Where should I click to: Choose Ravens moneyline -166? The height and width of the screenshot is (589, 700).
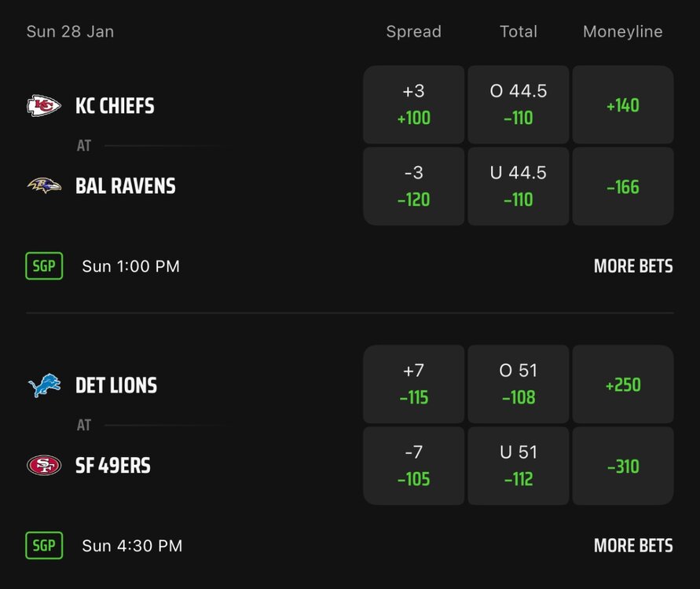[x=622, y=186]
